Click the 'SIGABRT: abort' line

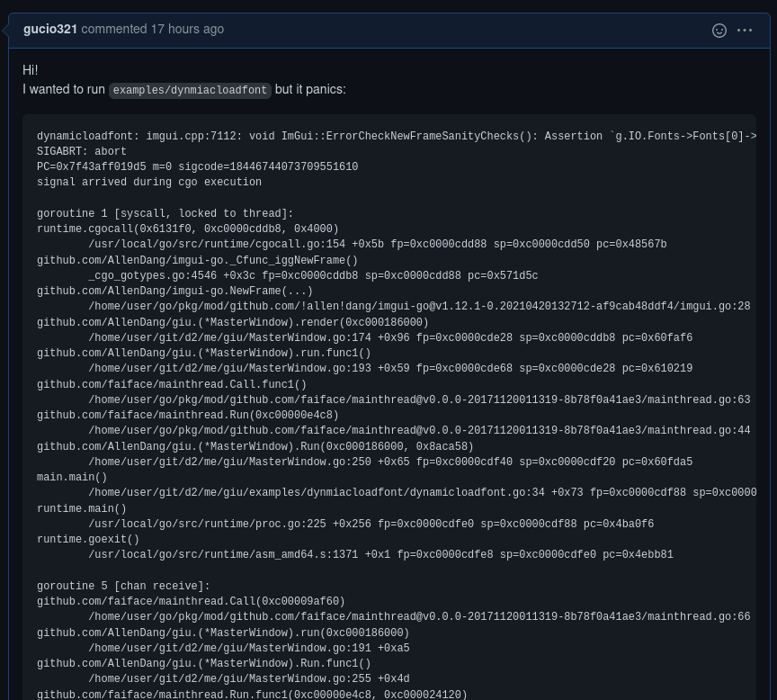coord(81,151)
